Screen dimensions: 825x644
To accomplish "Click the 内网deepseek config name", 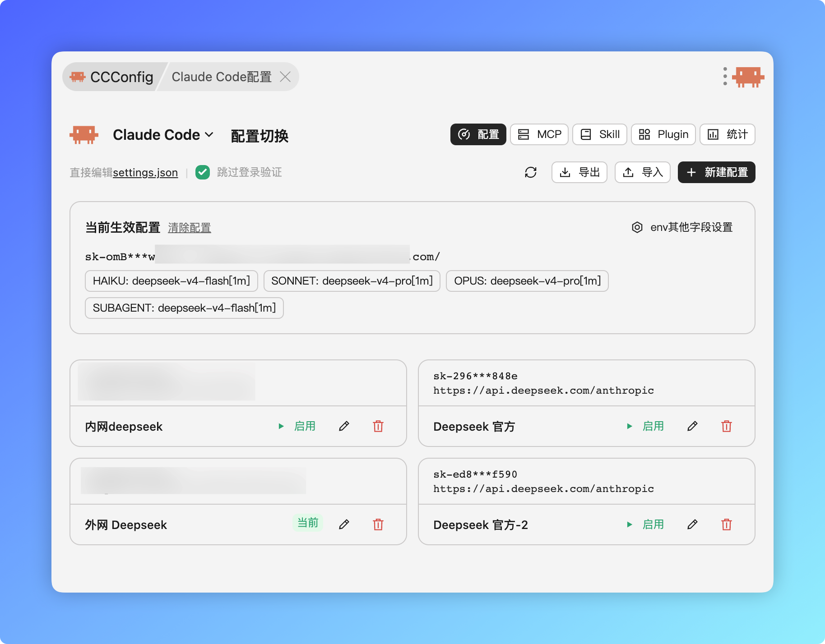I will pos(124,427).
